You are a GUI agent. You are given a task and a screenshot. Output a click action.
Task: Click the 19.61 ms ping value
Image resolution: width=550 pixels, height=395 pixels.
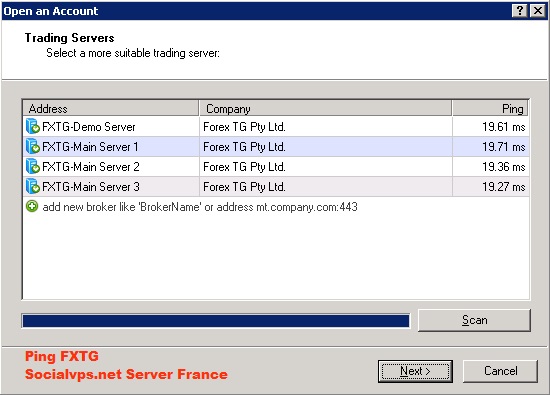[503, 127]
